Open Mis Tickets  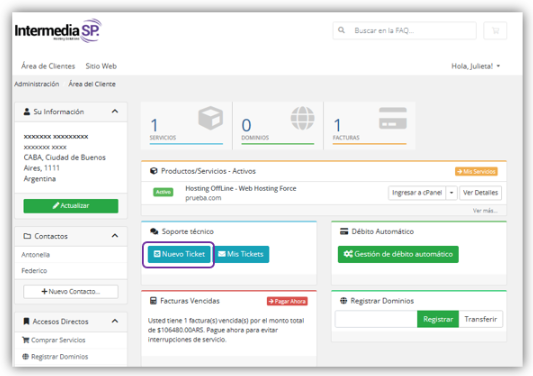point(242,254)
